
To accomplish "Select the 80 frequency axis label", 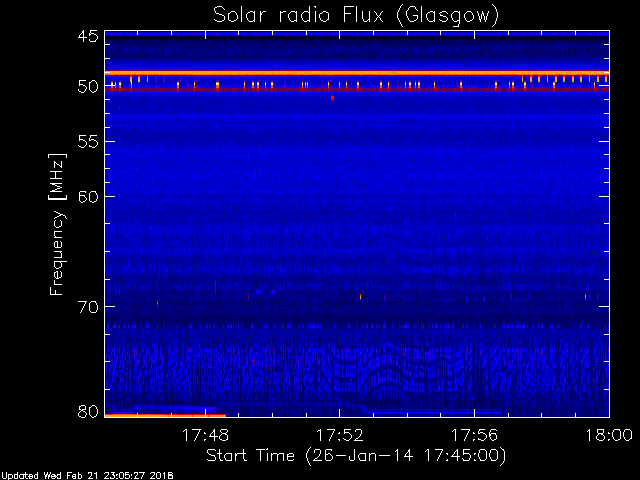I will point(88,411).
